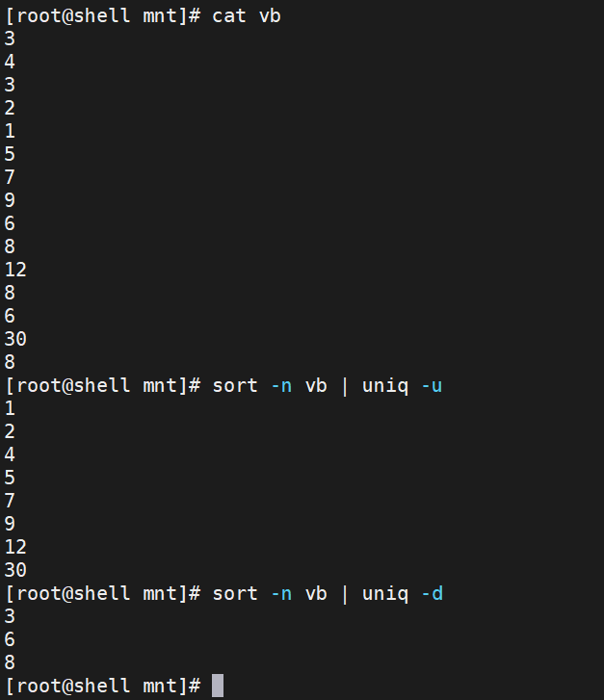Click the '-u' flag after uniq
The width and height of the screenshot is (604, 700).
(x=432, y=386)
